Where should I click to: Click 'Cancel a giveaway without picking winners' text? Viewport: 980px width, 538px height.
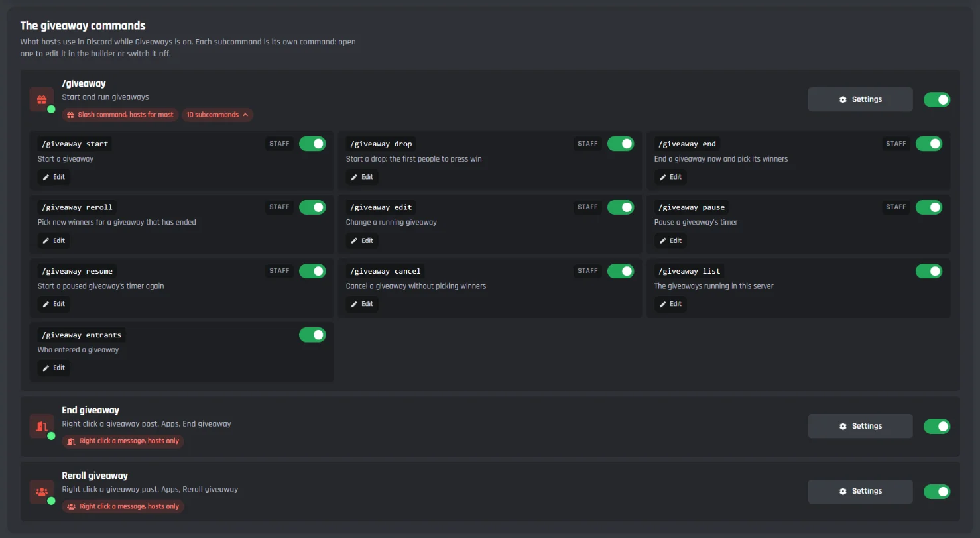416,286
